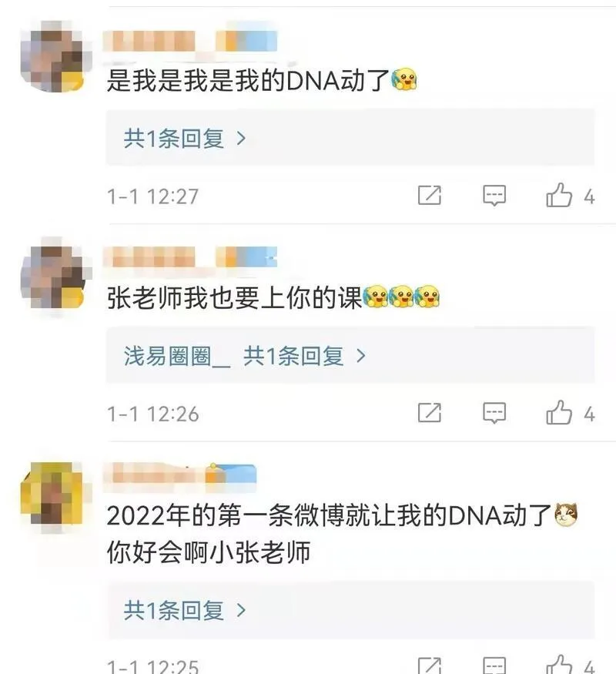Like the first comment about DNA
The height and width of the screenshot is (674, 616).
[559, 196]
